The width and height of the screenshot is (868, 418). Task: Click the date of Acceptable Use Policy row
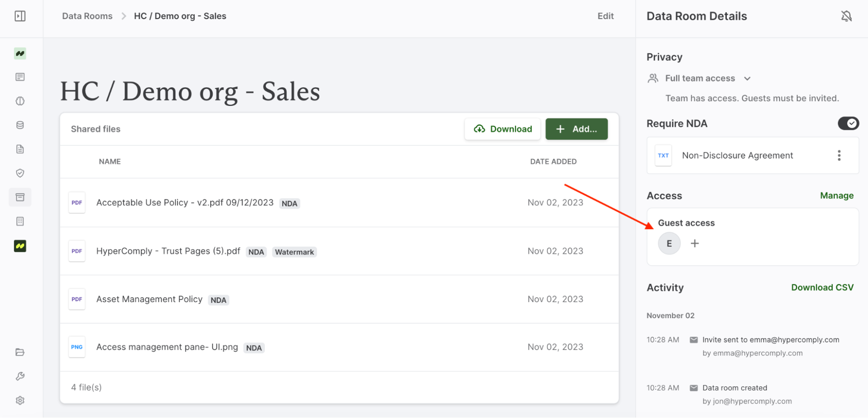tap(555, 203)
